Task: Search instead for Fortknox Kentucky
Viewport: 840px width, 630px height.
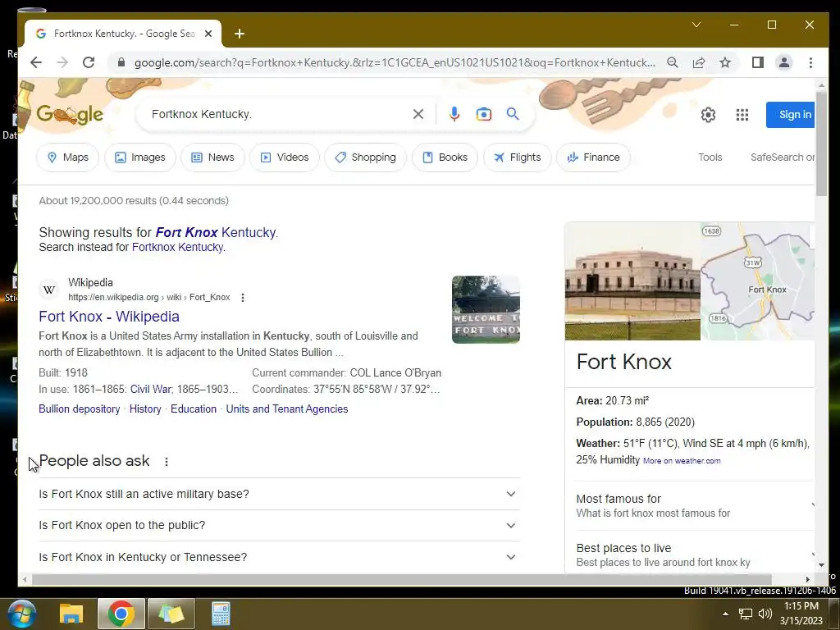Action: (178, 247)
